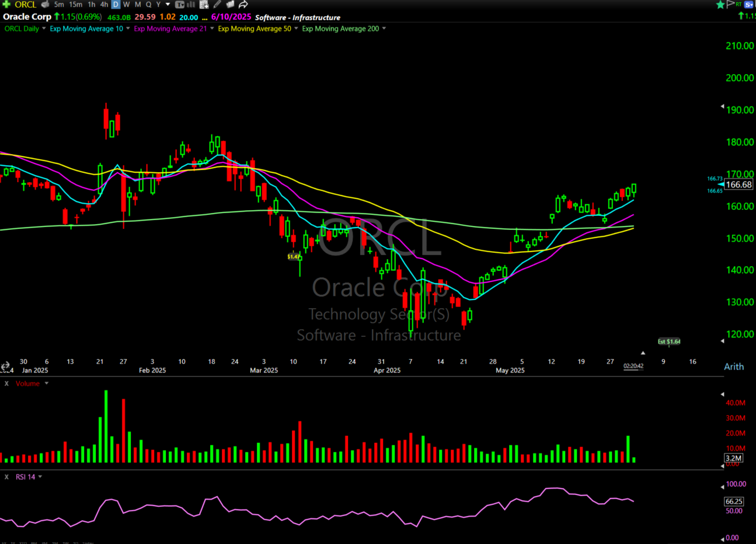Click the folder icon in top toolbar
This screenshot has width=756, height=544.
pos(230,4)
